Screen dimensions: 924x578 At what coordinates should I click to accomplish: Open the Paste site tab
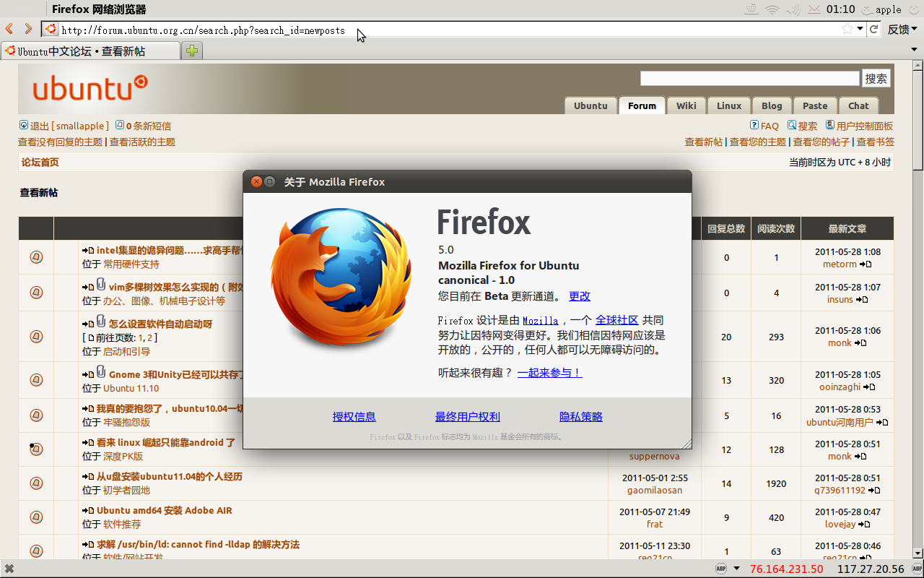coord(815,105)
